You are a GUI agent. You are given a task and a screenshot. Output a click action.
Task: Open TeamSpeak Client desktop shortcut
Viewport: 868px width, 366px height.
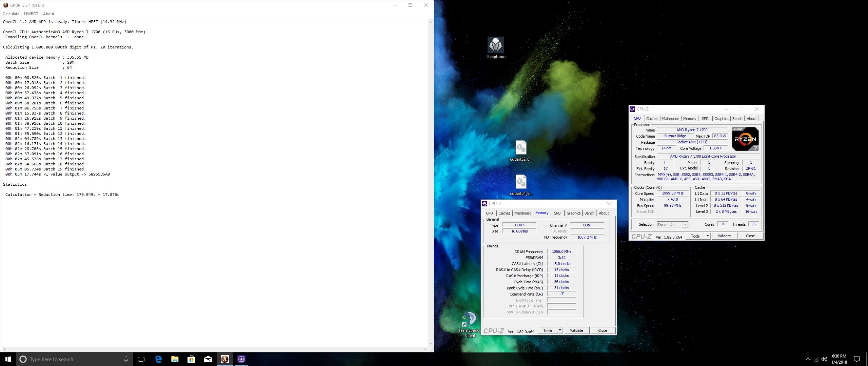pyautogui.click(x=470, y=324)
